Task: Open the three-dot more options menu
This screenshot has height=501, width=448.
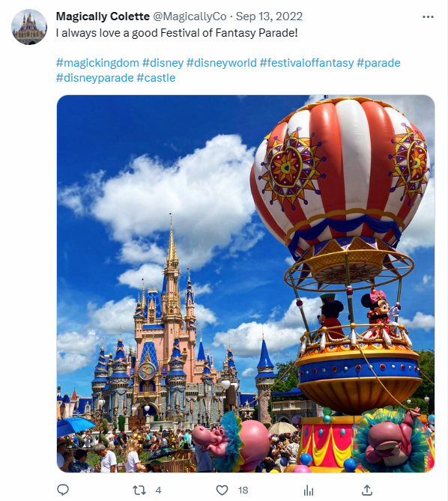Action: (x=428, y=16)
